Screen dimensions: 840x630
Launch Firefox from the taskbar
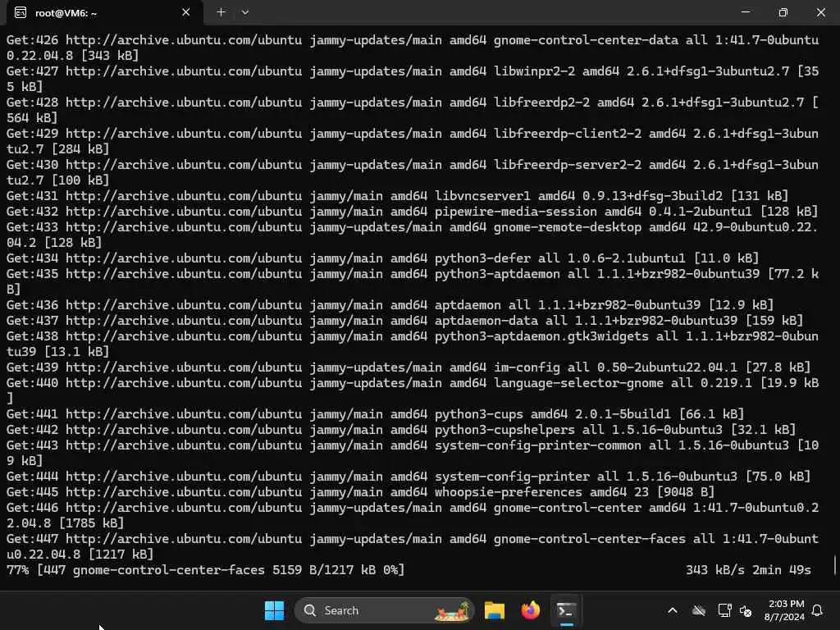point(531,610)
